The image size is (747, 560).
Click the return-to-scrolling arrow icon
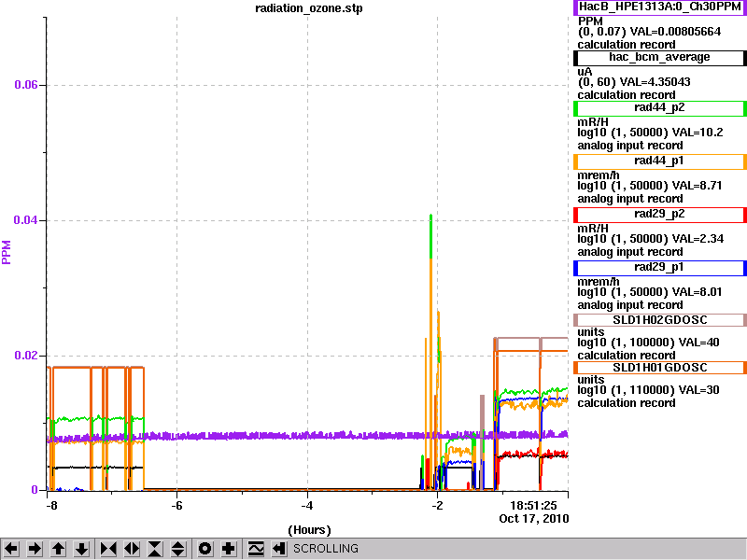pyautogui.click(x=278, y=549)
